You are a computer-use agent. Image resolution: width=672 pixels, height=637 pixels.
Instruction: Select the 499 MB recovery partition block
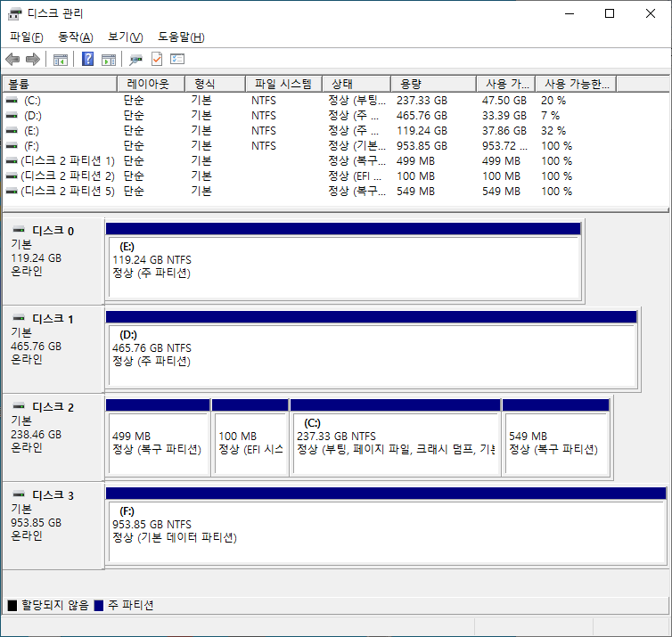pyautogui.click(x=158, y=437)
